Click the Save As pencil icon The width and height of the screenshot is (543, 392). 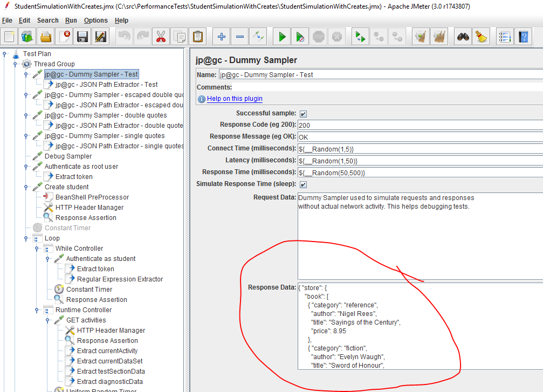tap(101, 36)
